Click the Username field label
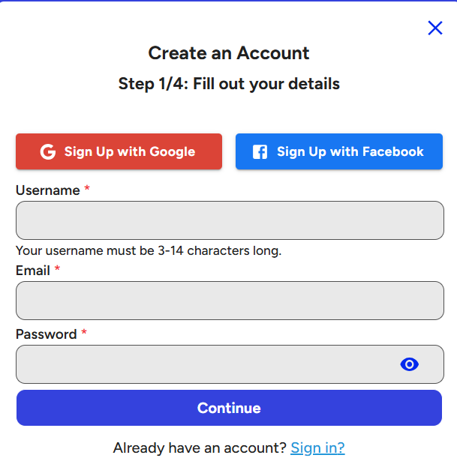 pyautogui.click(x=48, y=190)
